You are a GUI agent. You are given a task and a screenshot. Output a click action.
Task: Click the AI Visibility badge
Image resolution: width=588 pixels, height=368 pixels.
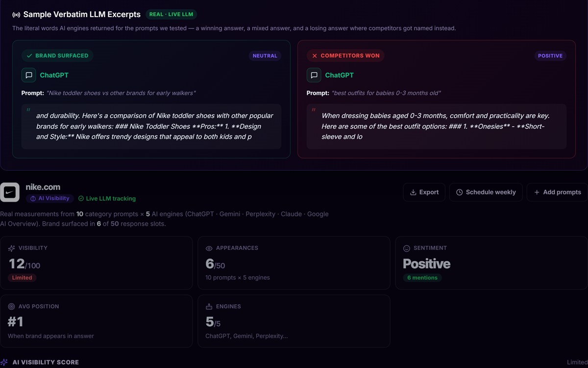click(x=50, y=198)
